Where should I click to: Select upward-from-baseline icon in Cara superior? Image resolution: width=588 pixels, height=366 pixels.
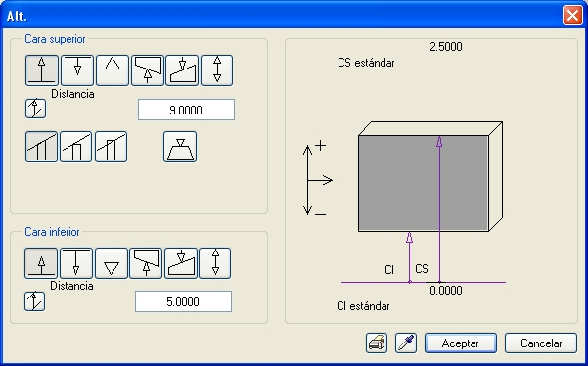point(42,70)
